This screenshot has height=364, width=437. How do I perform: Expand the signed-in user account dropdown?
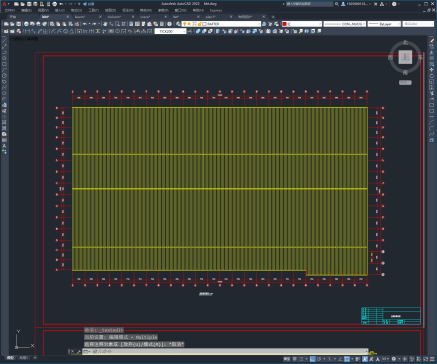[x=370, y=4]
